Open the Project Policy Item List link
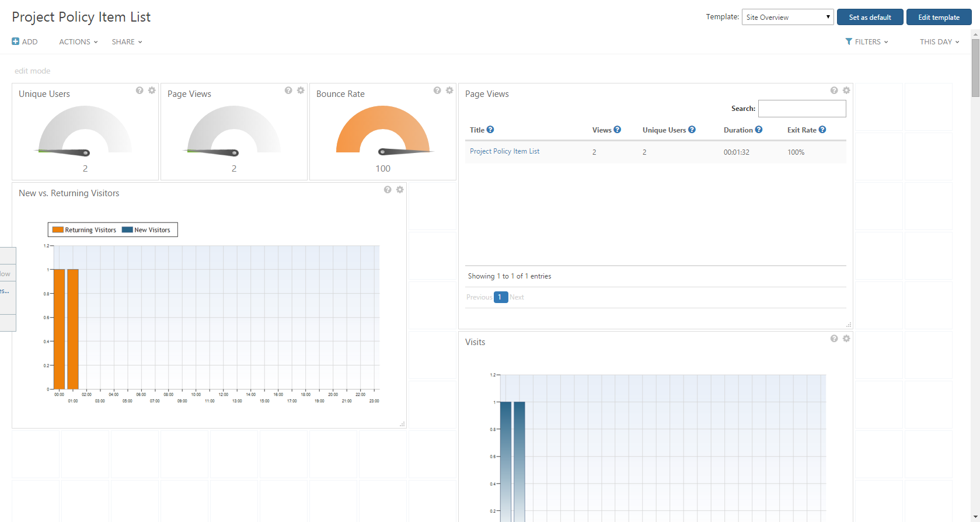980x522 pixels. tap(504, 151)
